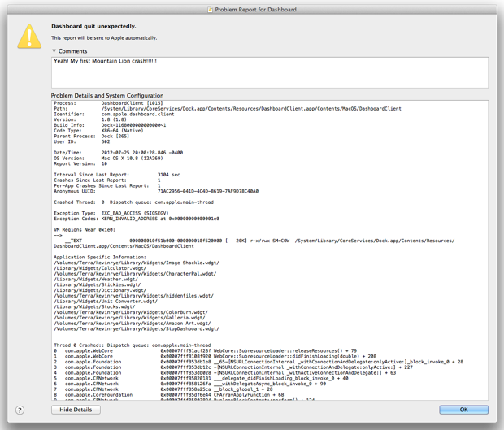Screen dimensions: 504x430
Task: Click stack frame 0 'SubresourceLoader::releaseResources()'
Action: (x=206, y=350)
